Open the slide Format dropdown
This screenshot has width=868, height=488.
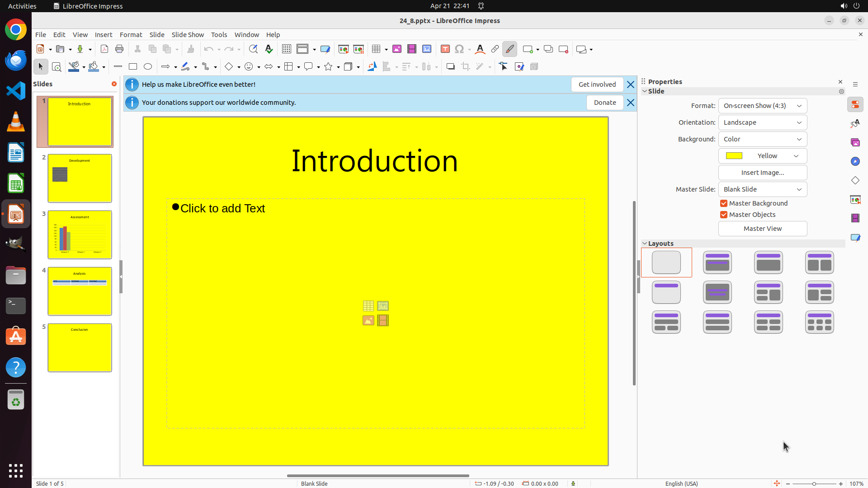tap(763, 106)
